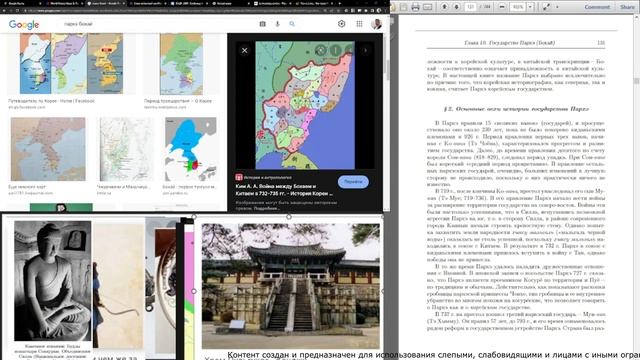Screen dimensions: 640x360
Task: Start voice search with the microphone icon
Action: click(278, 24)
